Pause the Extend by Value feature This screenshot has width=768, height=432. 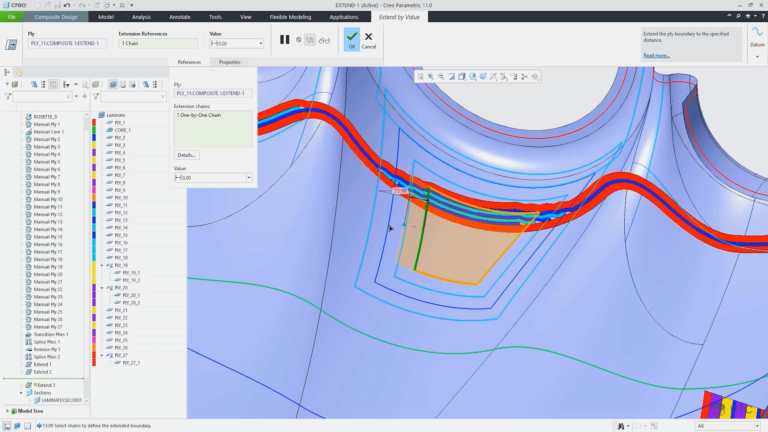pos(284,40)
